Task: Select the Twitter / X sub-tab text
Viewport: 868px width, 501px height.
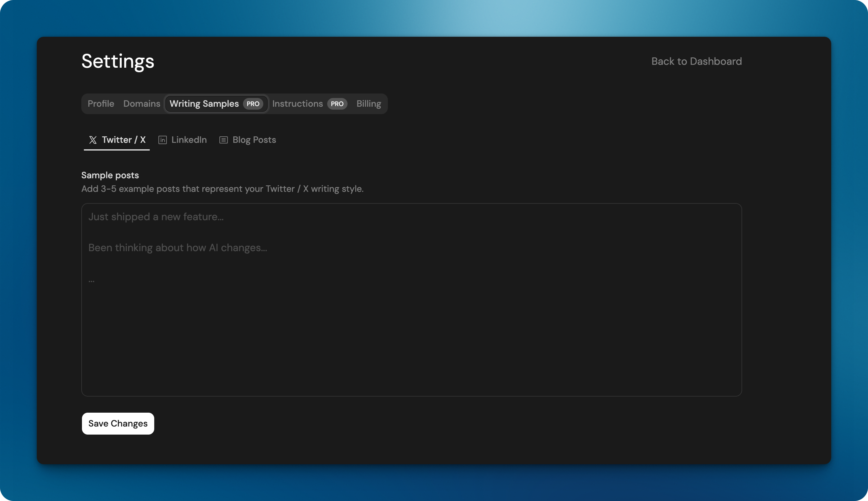Action: (124, 140)
